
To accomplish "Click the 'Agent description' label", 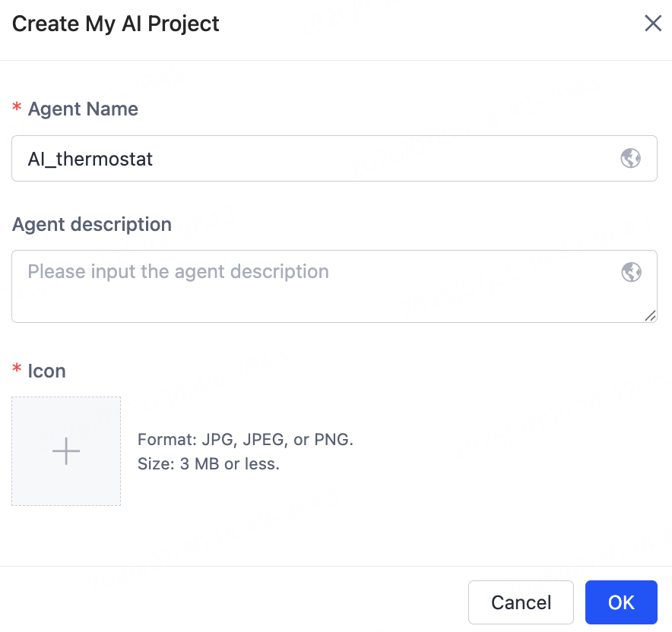I will pyautogui.click(x=92, y=225).
